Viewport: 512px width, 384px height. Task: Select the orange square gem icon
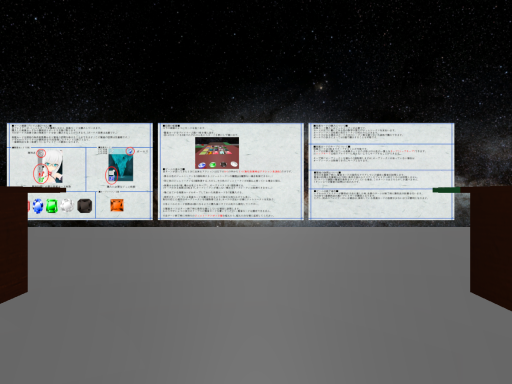(117, 205)
